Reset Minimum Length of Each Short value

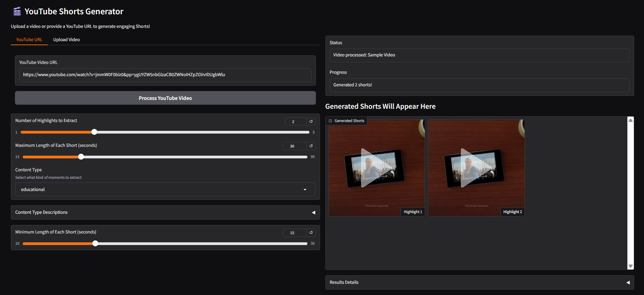pyautogui.click(x=311, y=233)
